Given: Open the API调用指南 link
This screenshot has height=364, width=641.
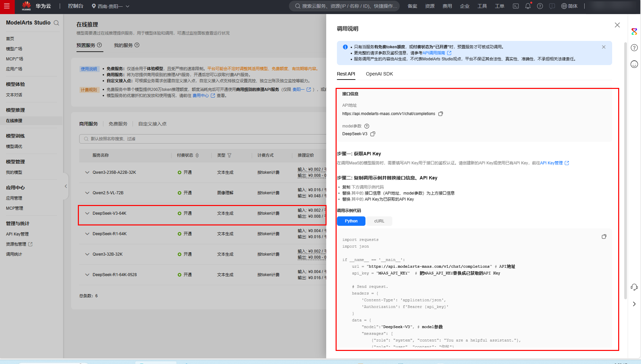Looking at the screenshot, I should pos(437,53).
